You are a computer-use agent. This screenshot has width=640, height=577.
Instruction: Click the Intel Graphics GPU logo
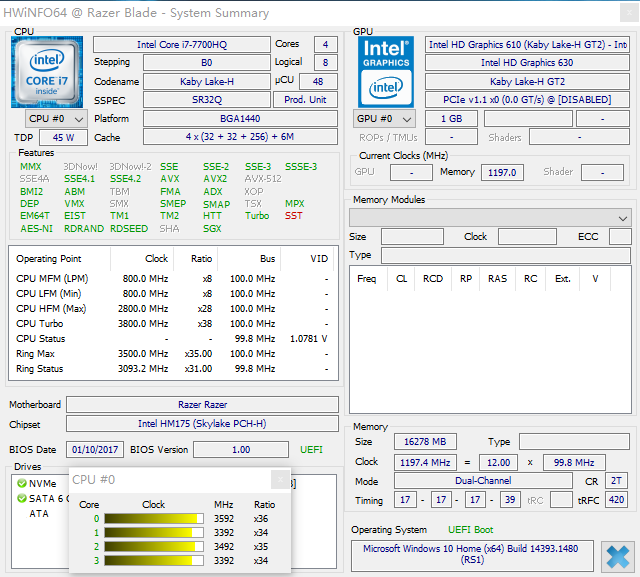coord(387,71)
